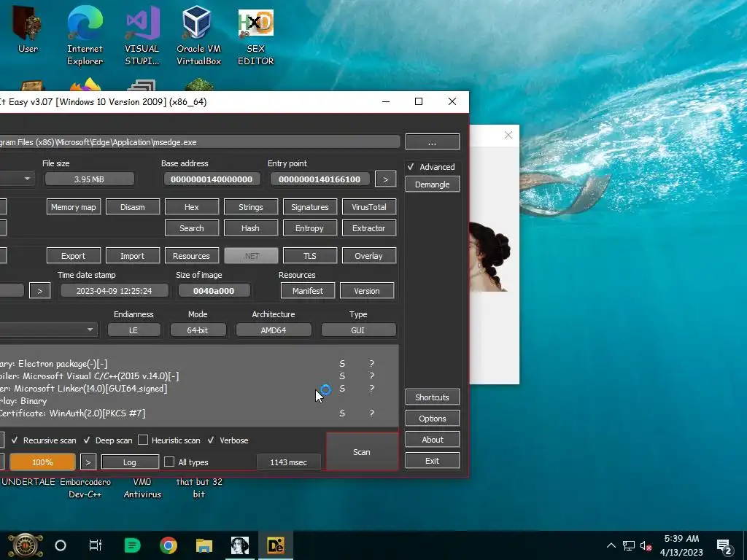Start the Scan
This screenshot has height=560, width=747.
click(362, 451)
